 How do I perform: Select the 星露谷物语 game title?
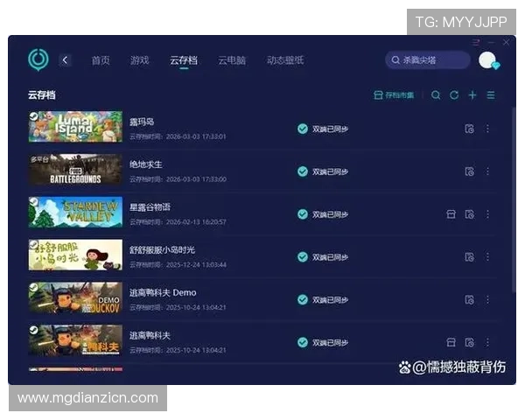pos(150,207)
